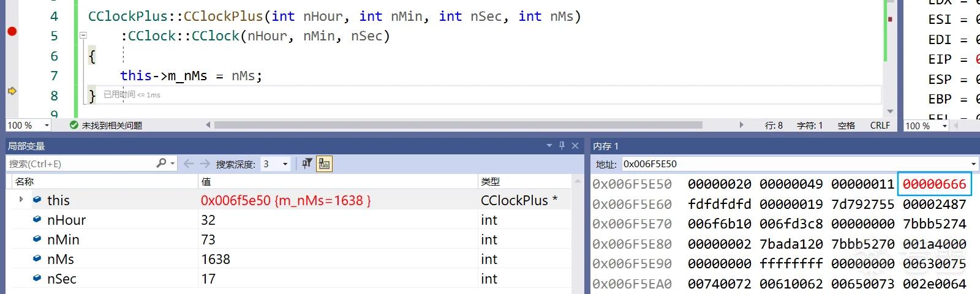Click the blue variable icon next to nMin
The height and width of the screenshot is (294, 980).
click(x=37, y=239)
